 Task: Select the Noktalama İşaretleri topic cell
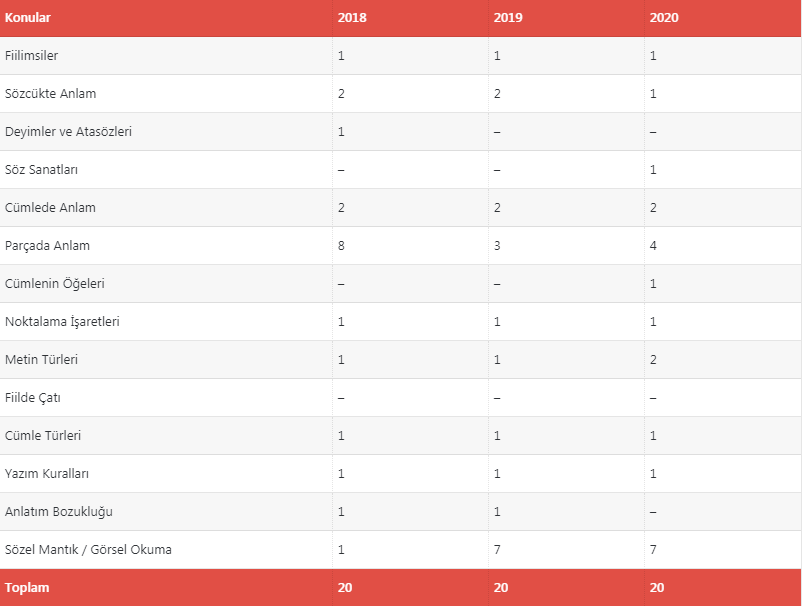pyautogui.click(x=62, y=321)
